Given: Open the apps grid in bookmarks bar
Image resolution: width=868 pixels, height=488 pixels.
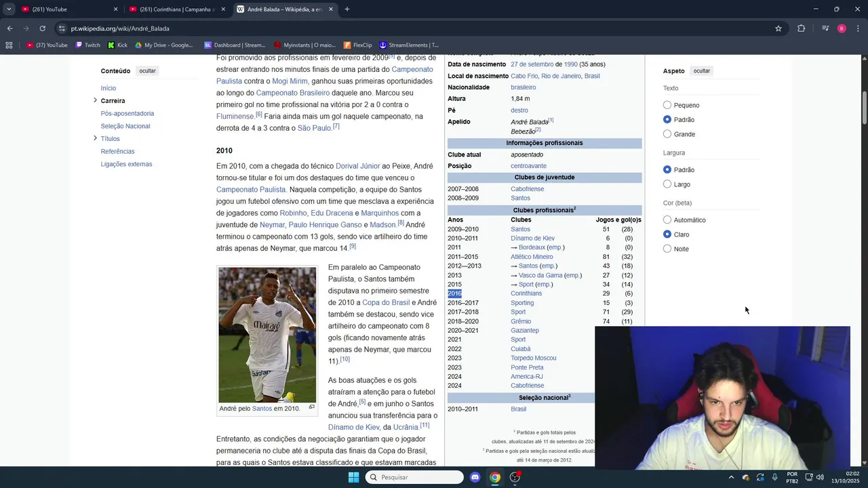Looking at the screenshot, I should point(9,45).
